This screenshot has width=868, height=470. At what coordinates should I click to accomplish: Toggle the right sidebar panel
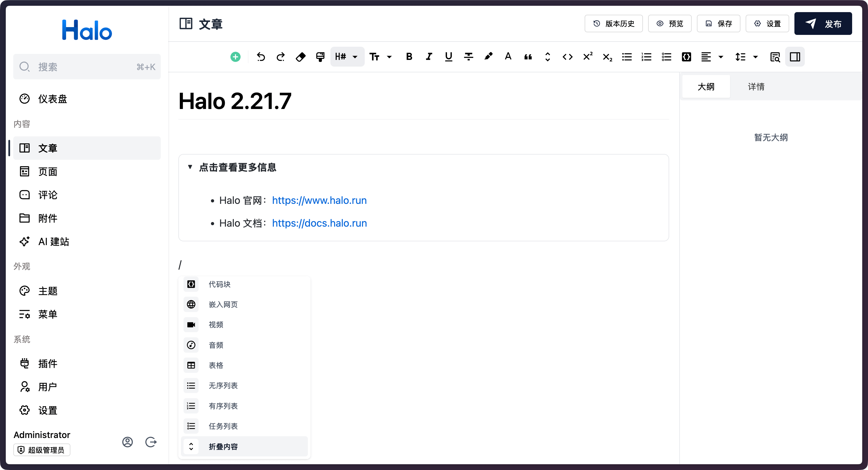[795, 57]
